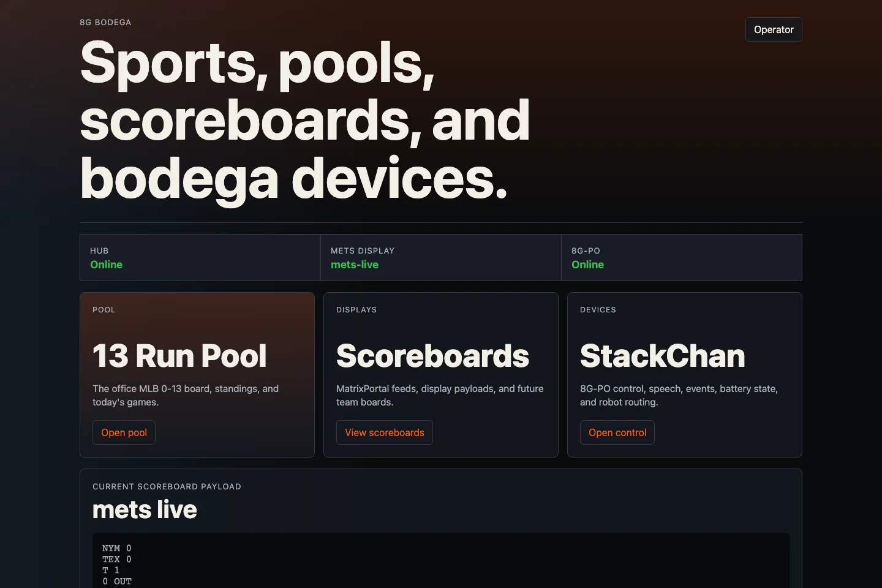
Task: Click the mets-live display status value
Action: click(355, 265)
